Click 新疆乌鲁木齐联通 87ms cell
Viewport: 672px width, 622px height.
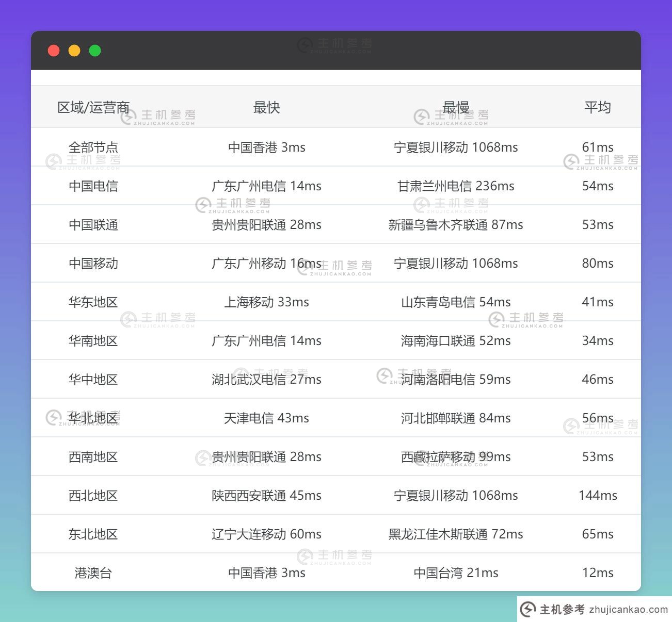click(456, 225)
